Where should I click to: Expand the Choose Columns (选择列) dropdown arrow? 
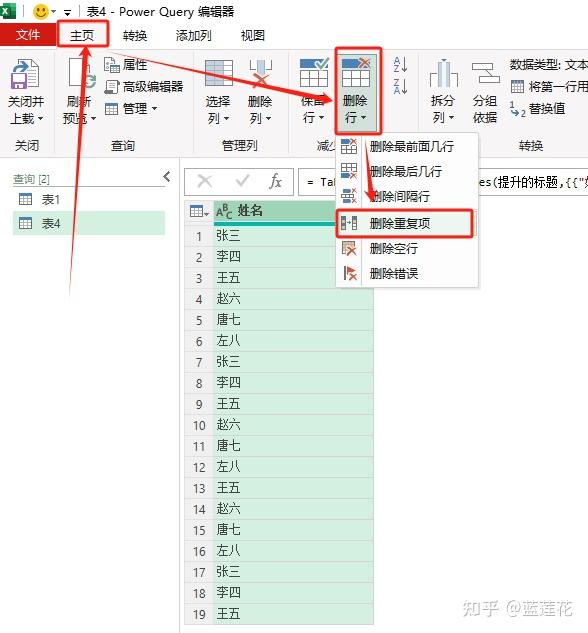[x=226, y=119]
